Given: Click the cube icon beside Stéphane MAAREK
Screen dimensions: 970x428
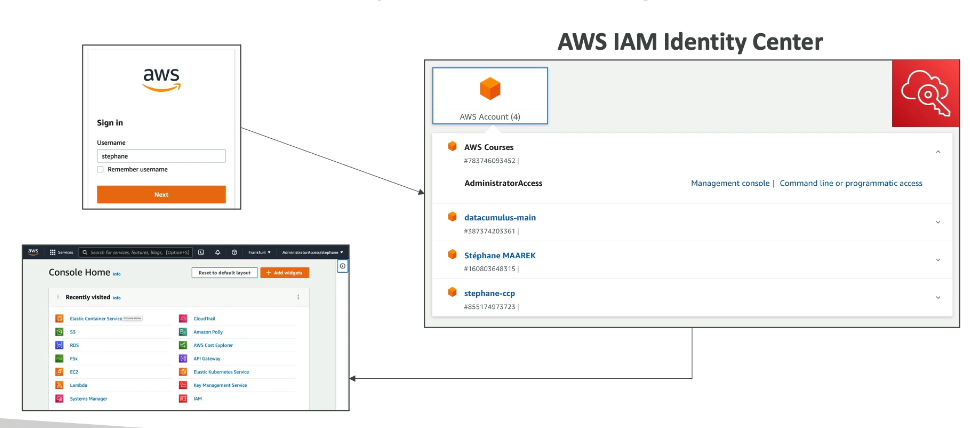Looking at the screenshot, I should 452,254.
